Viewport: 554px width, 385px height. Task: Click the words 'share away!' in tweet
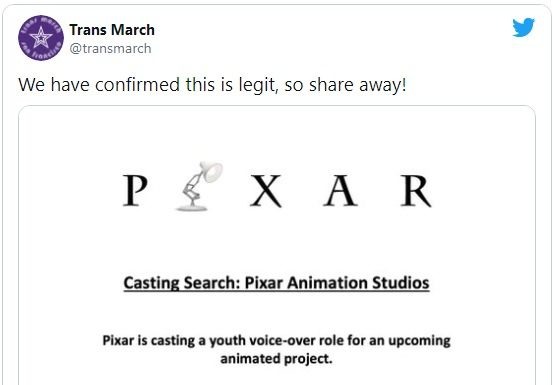click(358, 85)
